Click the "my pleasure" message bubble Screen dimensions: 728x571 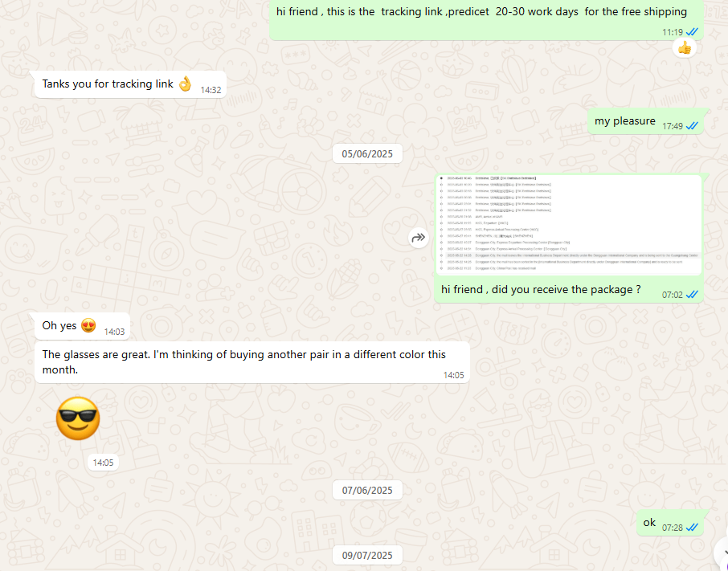point(624,121)
